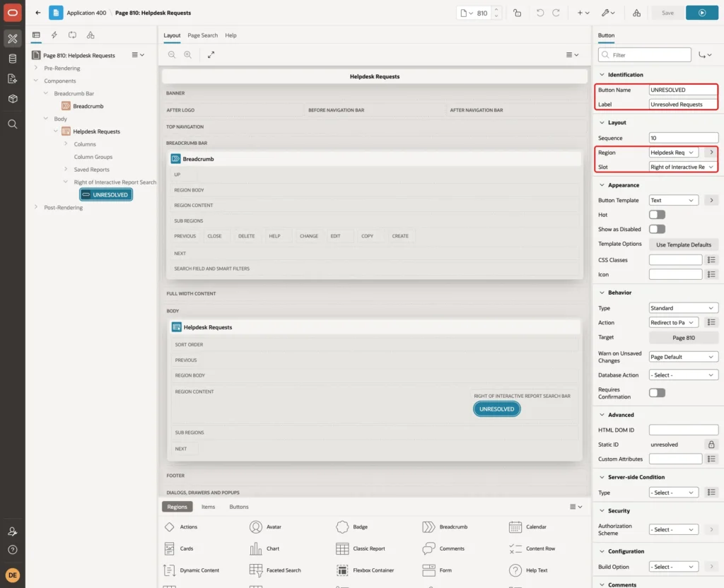This screenshot has width=724, height=588.
Task: Select gallery Regions tab
Action: pyautogui.click(x=177, y=507)
